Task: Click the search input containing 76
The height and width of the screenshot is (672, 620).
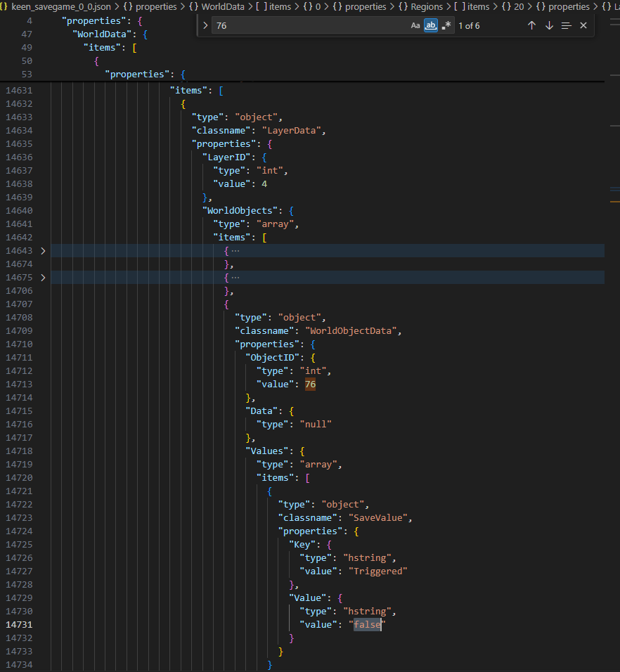Action: pyautogui.click(x=311, y=26)
